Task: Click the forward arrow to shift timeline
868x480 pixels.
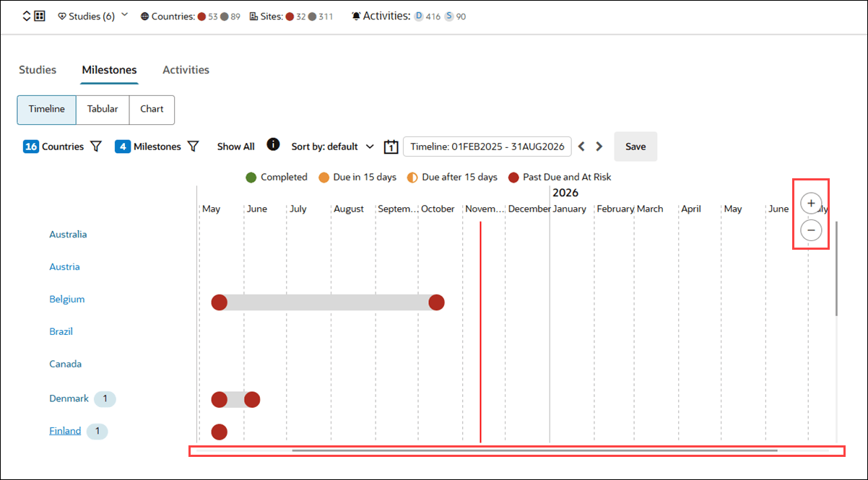Action: (x=599, y=146)
